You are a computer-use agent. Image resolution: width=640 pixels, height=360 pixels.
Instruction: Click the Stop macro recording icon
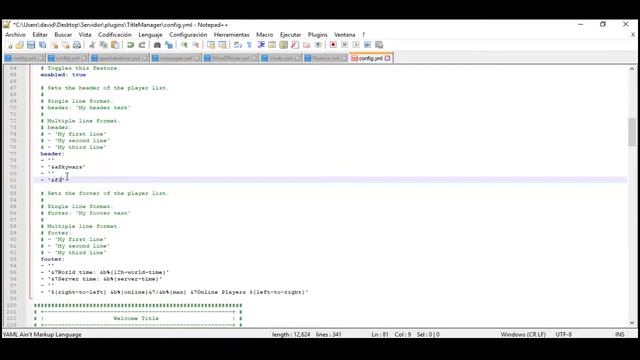click(x=344, y=45)
